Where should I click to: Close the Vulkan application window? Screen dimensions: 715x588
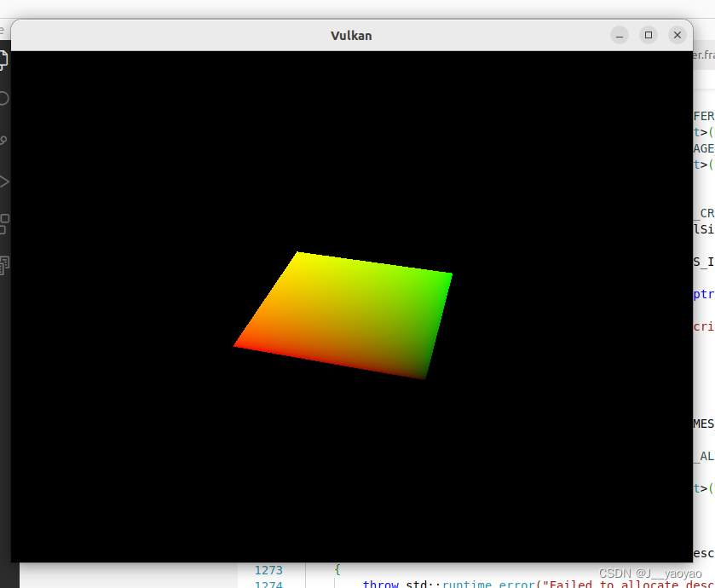(x=678, y=35)
